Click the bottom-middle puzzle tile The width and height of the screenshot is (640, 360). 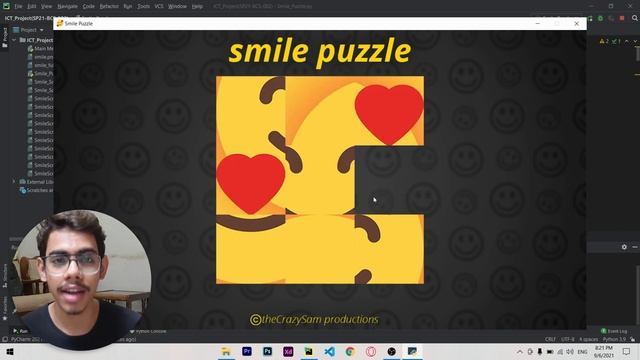click(x=320, y=249)
